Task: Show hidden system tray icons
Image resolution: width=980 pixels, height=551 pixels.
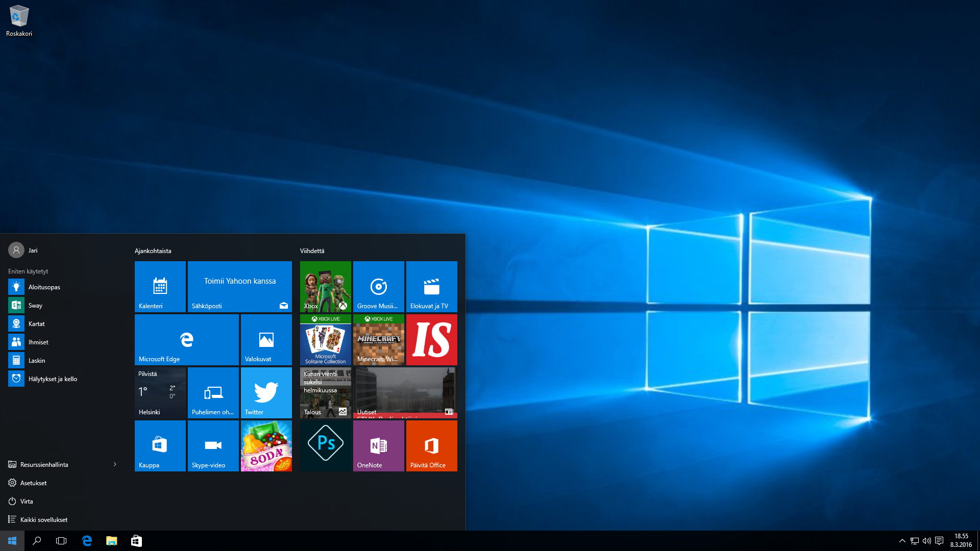Action: (x=902, y=541)
